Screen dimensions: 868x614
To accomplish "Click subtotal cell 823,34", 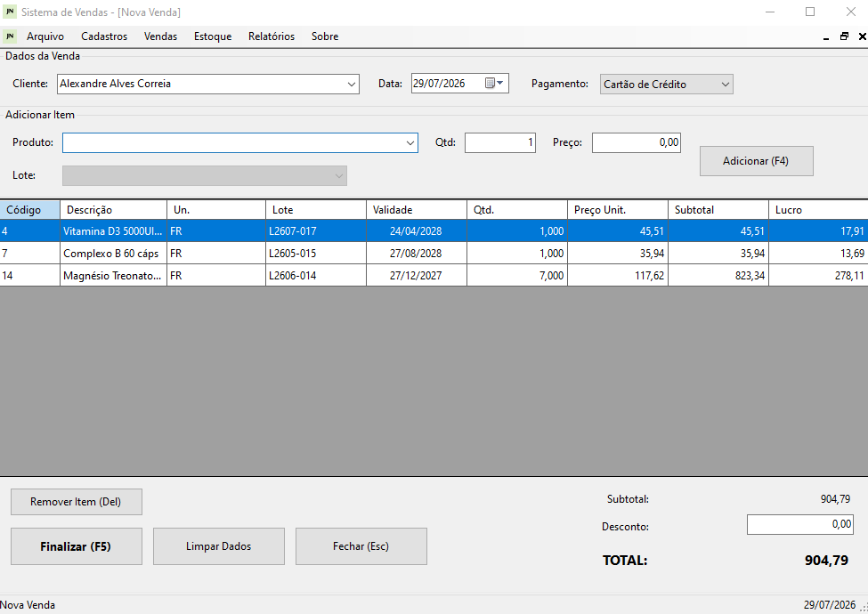I will (x=718, y=276).
